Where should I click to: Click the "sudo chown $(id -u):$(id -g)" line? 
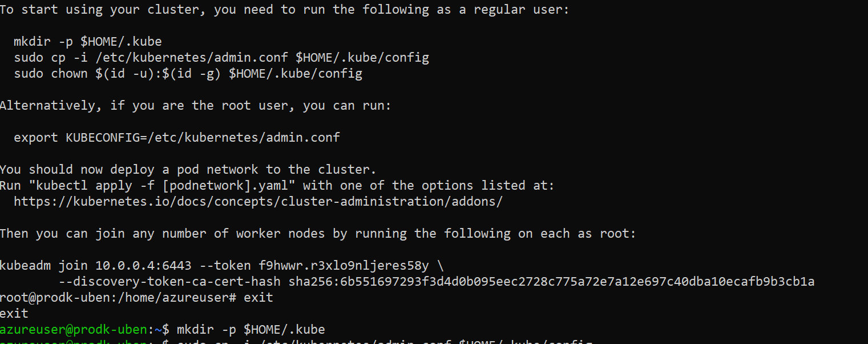[188, 74]
